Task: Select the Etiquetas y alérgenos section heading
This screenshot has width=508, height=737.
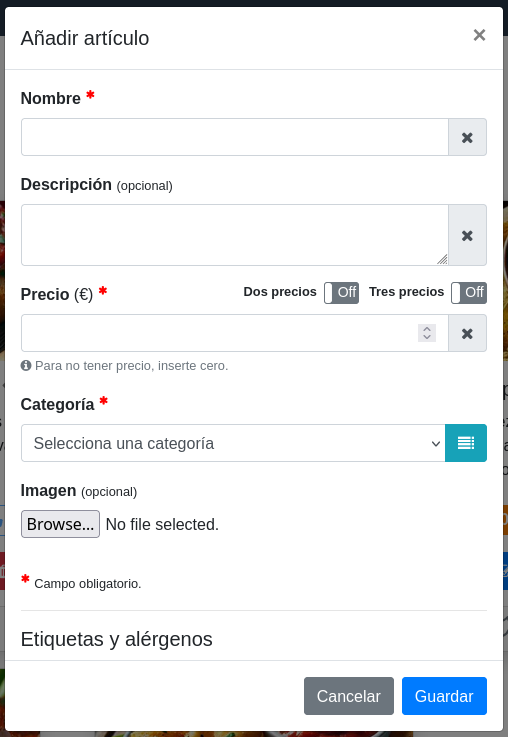Action: [117, 639]
